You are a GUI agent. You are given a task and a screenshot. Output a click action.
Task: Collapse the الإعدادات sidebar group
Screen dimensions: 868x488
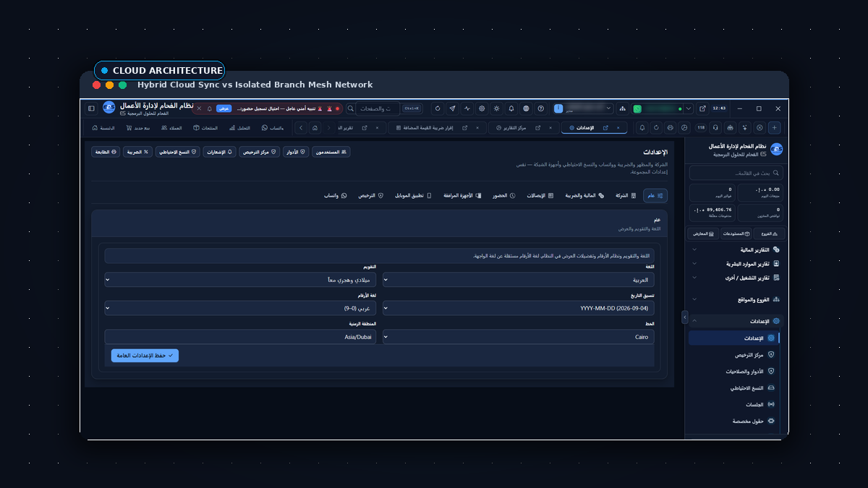point(734,320)
